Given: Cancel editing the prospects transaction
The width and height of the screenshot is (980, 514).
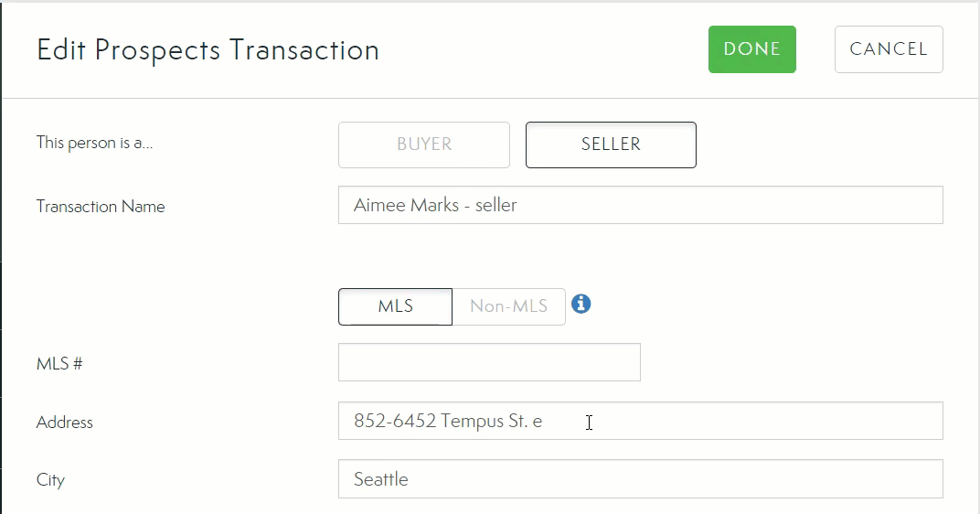Looking at the screenshot, I should click(x=889, y=49).
